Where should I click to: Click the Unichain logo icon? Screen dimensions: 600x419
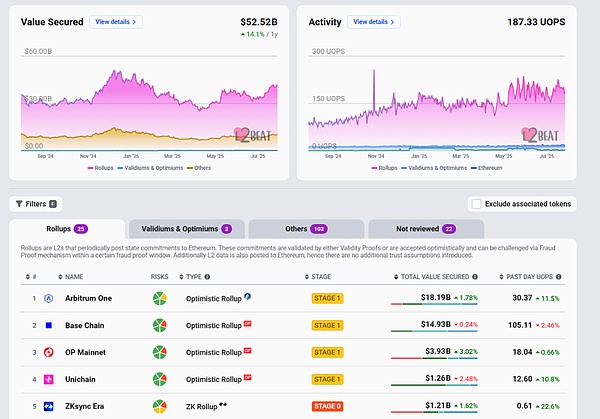click(x=49, y=379)
